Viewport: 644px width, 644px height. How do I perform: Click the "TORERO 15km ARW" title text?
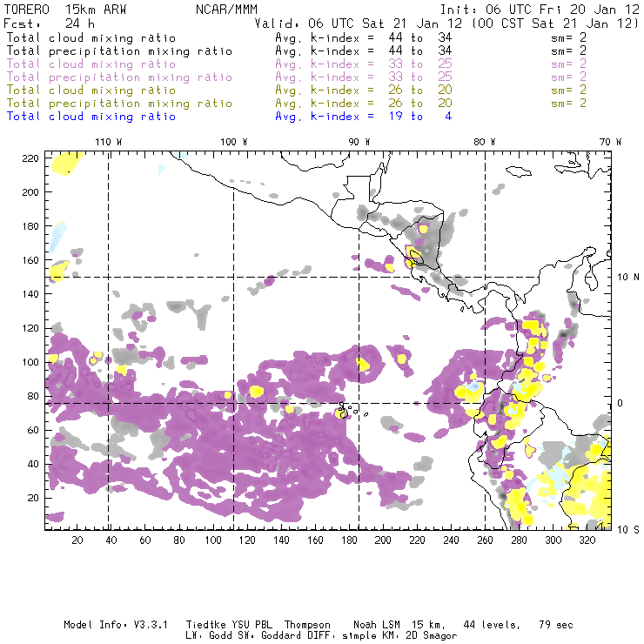click(x=65, y=10)
